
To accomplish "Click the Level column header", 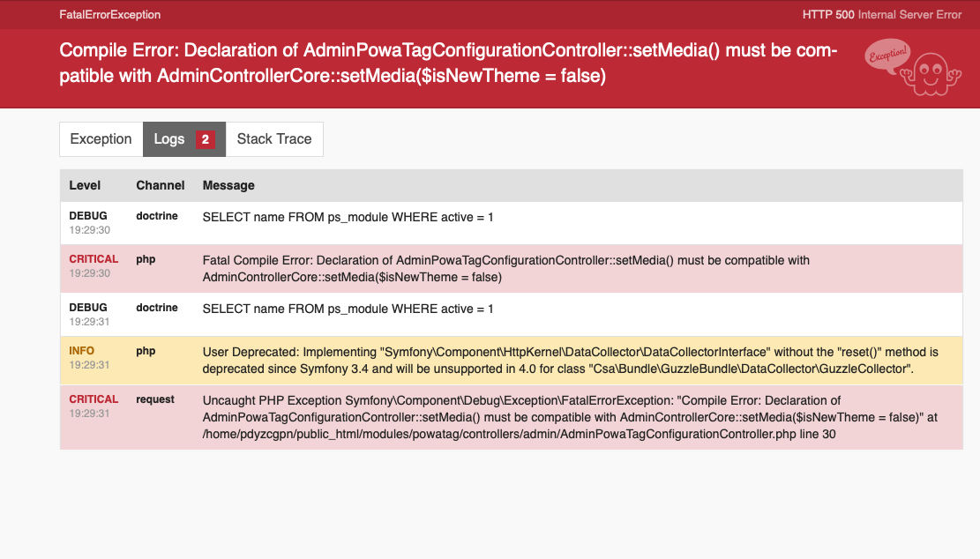I will (86, 185).
